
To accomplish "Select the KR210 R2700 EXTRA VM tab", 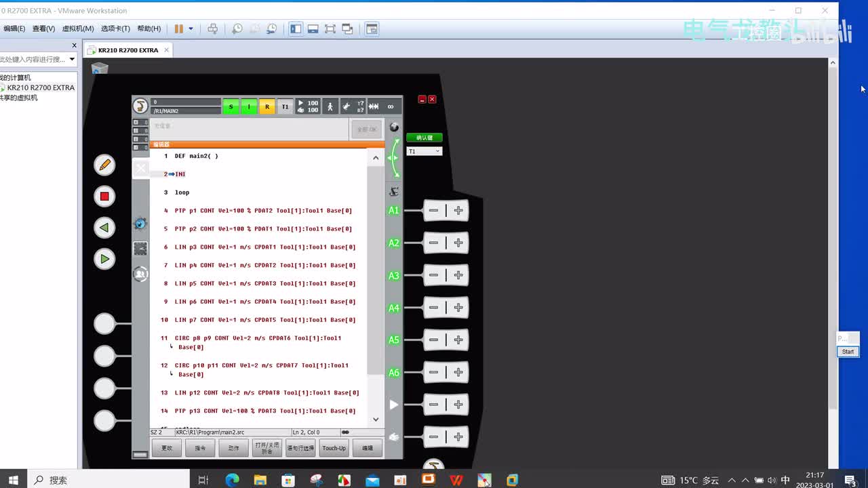I will 127,50.
